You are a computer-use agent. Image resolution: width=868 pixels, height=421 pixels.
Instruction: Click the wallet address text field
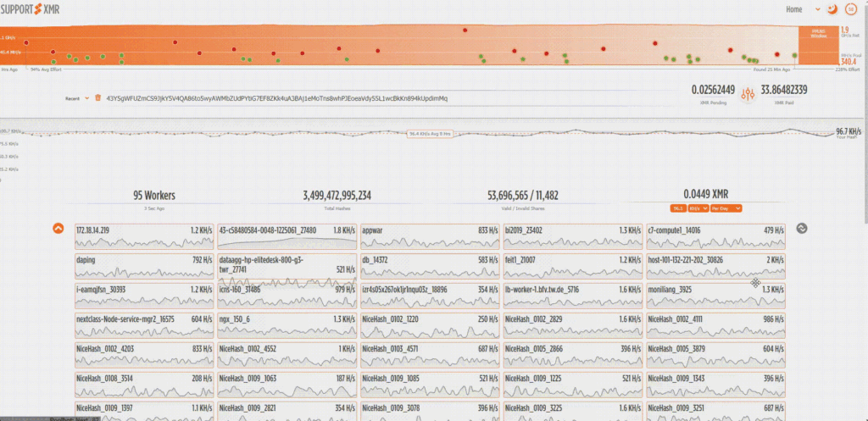coord(275,98)
